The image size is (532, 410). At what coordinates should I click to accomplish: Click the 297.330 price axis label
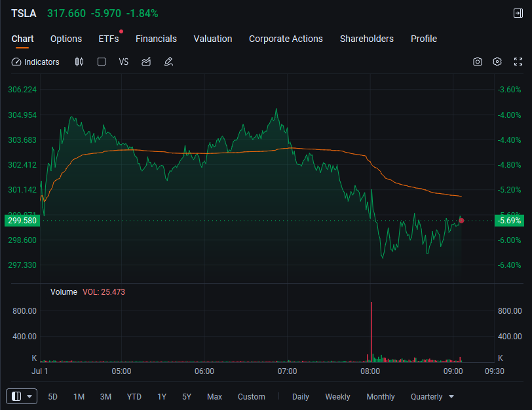point(22,265)
